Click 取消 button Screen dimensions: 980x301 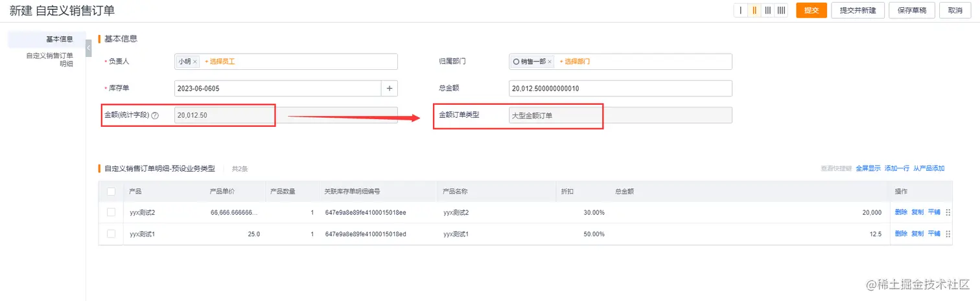click(x=955, y=10)
